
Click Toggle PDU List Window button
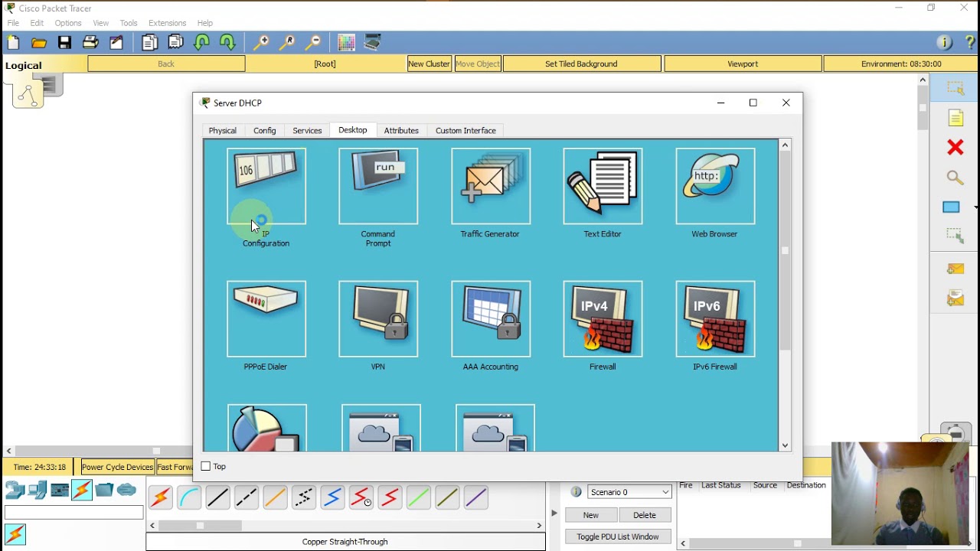(x=618, y=536)
